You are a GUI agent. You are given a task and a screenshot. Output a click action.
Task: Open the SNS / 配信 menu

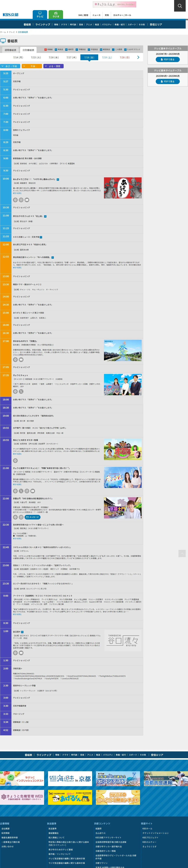coord(83,15)
